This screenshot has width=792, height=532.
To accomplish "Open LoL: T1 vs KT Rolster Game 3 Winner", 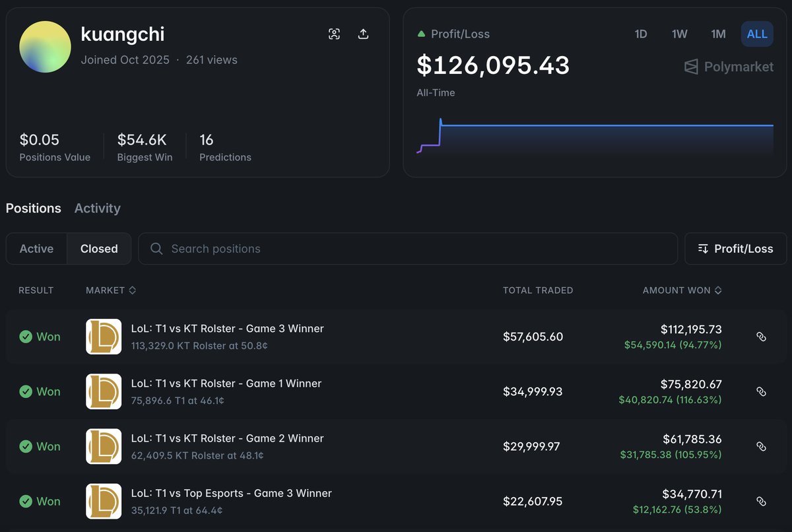I will 228,328.
